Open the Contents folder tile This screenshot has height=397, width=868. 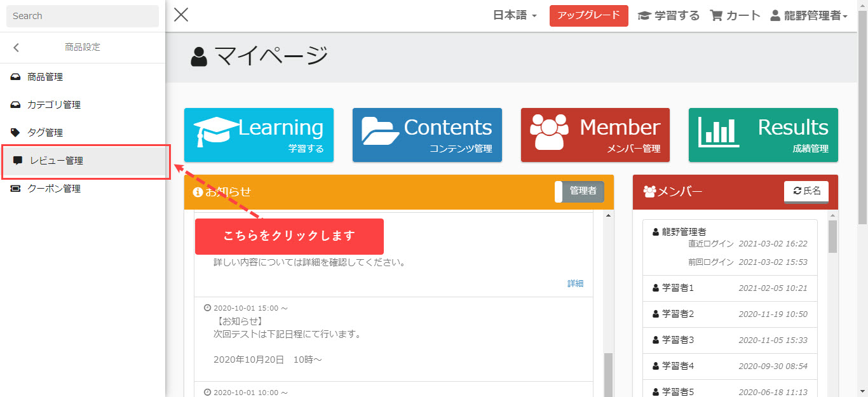(426, 135)
